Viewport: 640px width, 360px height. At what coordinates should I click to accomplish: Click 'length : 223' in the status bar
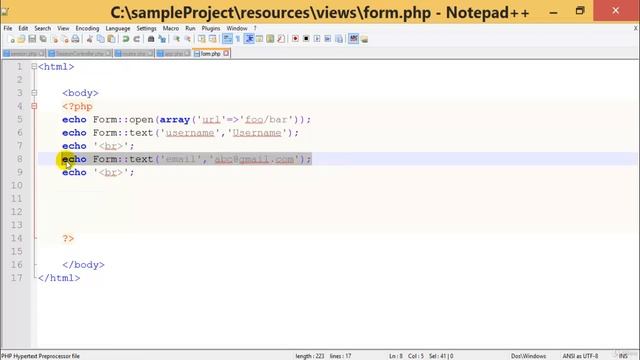coord(310,356)
